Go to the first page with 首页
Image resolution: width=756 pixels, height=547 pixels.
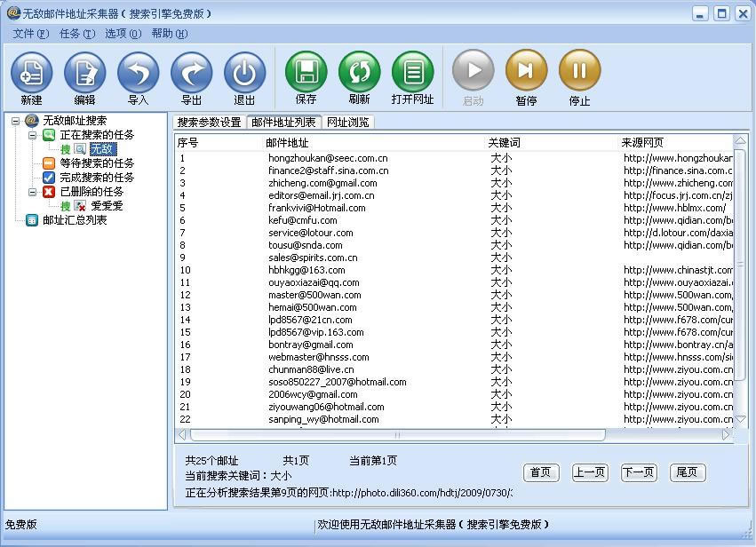(x=540, y=472)
